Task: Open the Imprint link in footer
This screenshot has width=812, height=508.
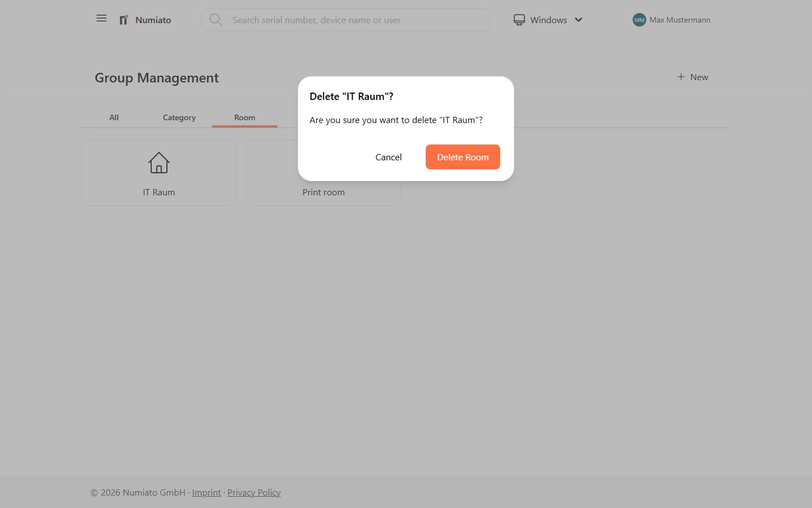Action: coord(206,492)
